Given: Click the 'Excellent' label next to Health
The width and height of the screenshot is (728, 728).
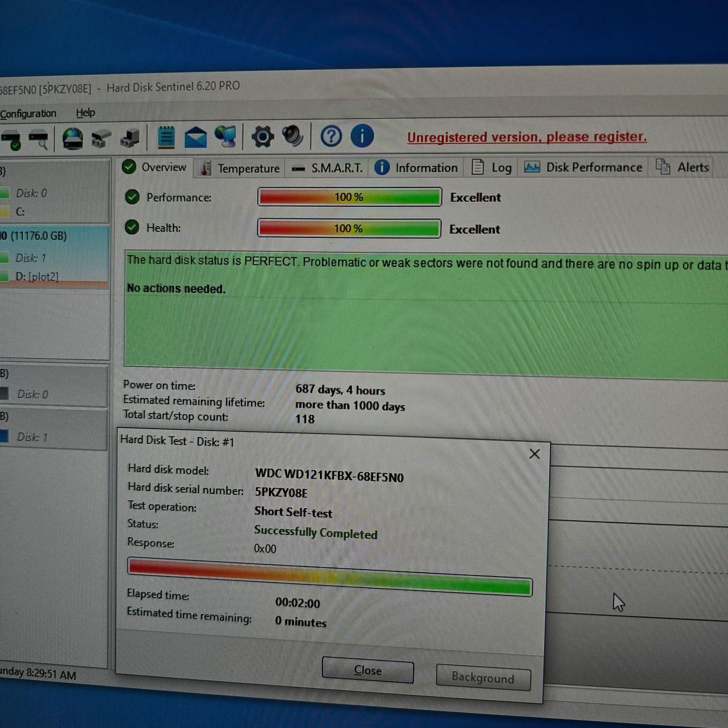Looking at the screenshot, I should 475,229.
